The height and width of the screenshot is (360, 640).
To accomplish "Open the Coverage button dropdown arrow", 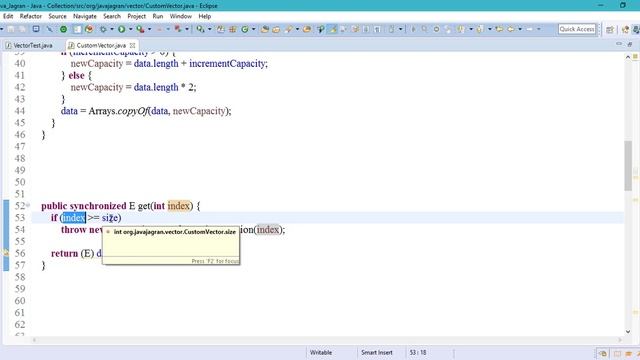I will pos(149,29).
